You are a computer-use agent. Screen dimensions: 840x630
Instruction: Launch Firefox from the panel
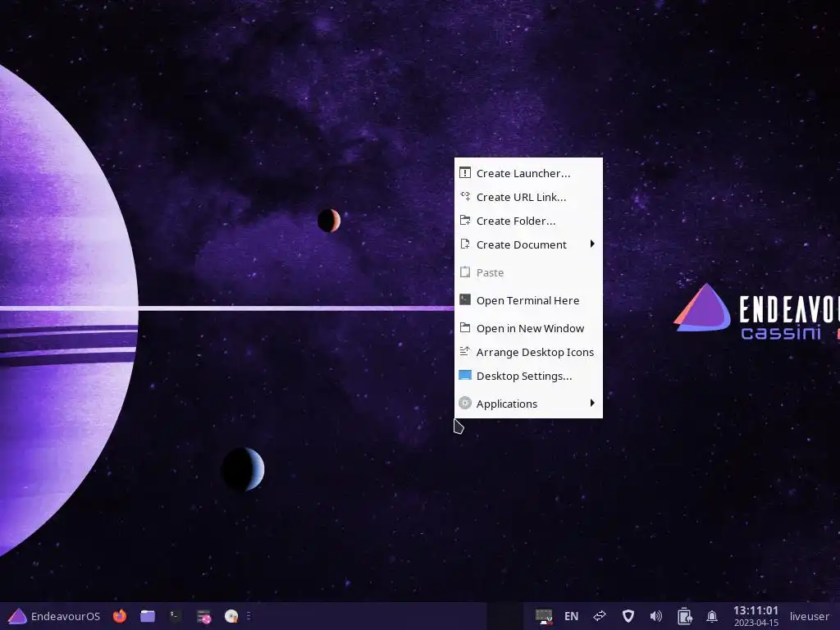pyautogui.click(x=120, y=616)
